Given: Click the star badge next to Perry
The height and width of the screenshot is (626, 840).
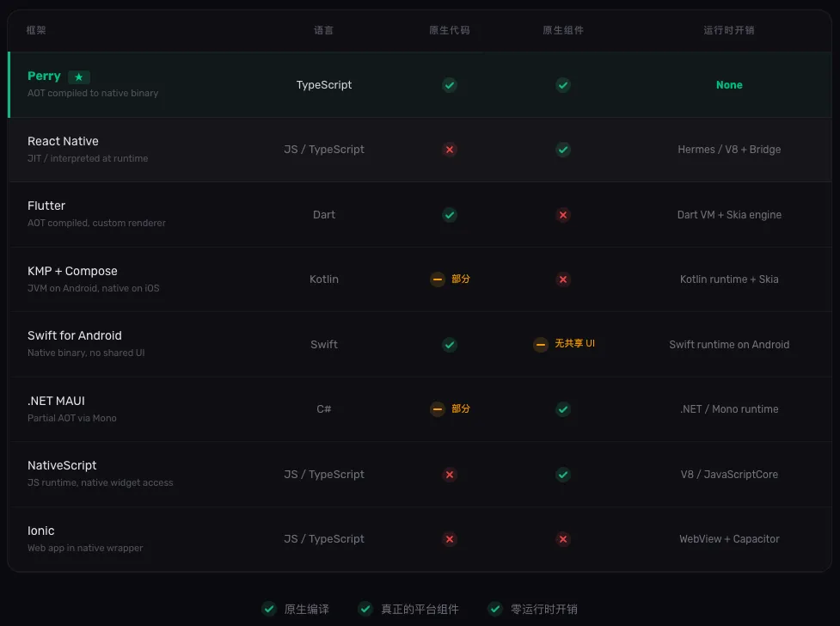Looking at the screenshot, I should (x=79, y=77).
